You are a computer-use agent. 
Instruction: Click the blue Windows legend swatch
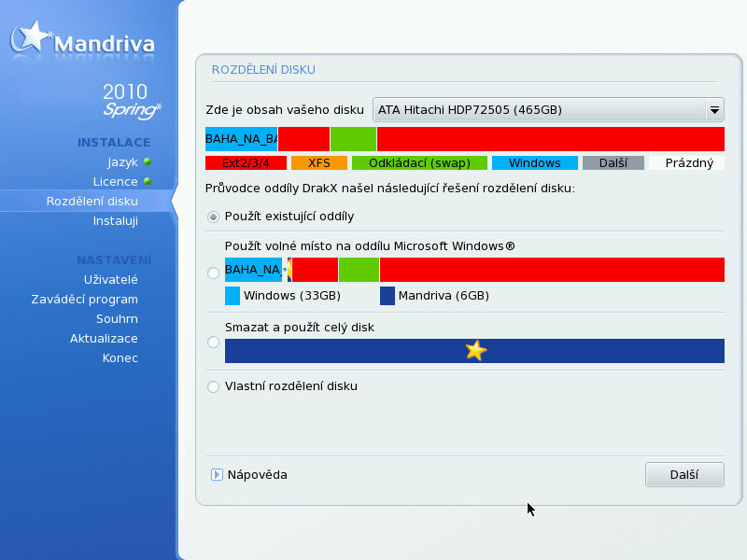tap(534, 162)
